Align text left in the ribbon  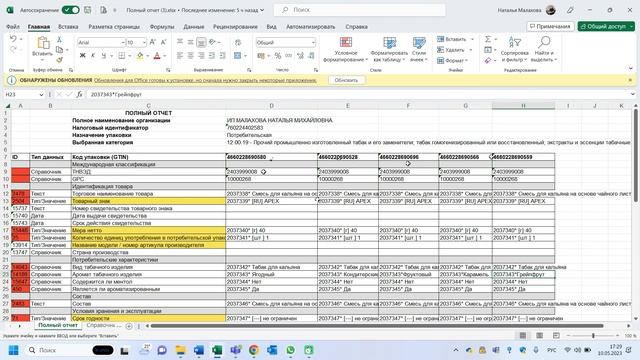pos(180,56)
